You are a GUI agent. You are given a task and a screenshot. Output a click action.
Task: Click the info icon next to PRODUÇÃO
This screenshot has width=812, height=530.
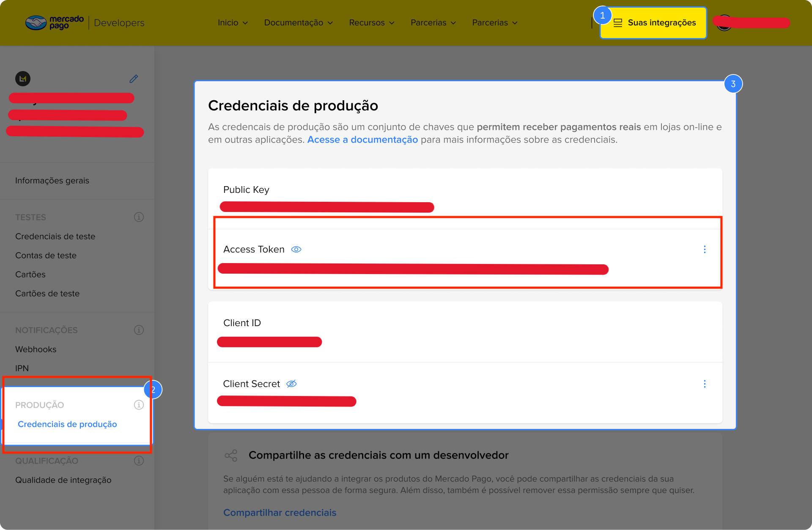[x=139, y=405]
